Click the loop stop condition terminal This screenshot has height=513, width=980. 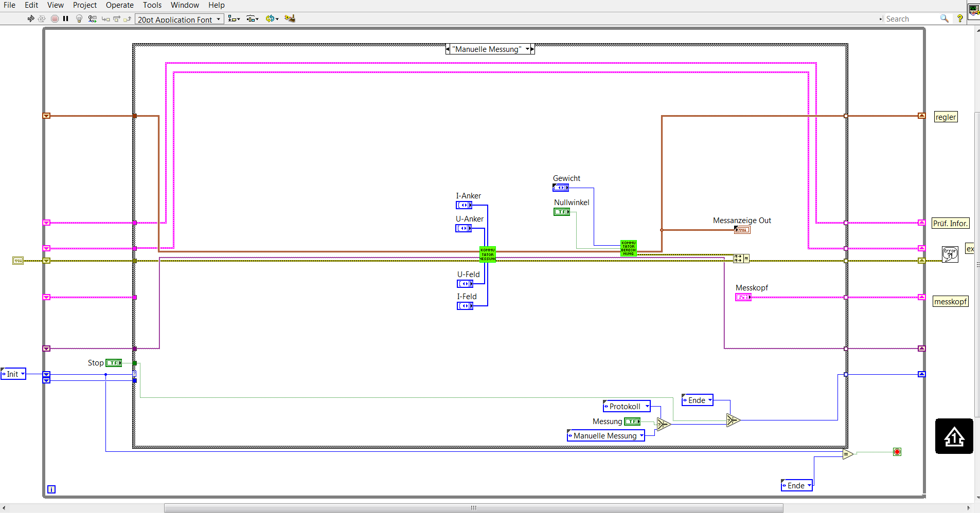tap(897, 452)
